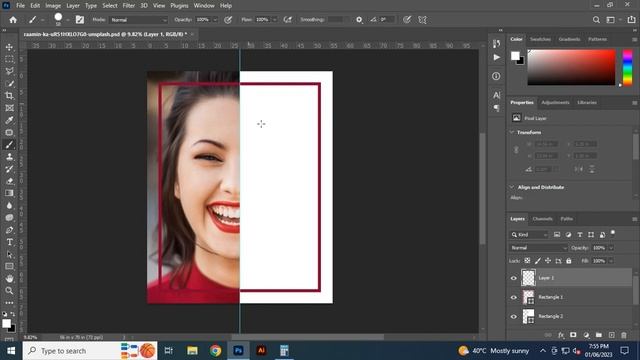Select the Rectangular Marquee tool
This screenshot has width=640, height=360.
(x=9, y=59)
